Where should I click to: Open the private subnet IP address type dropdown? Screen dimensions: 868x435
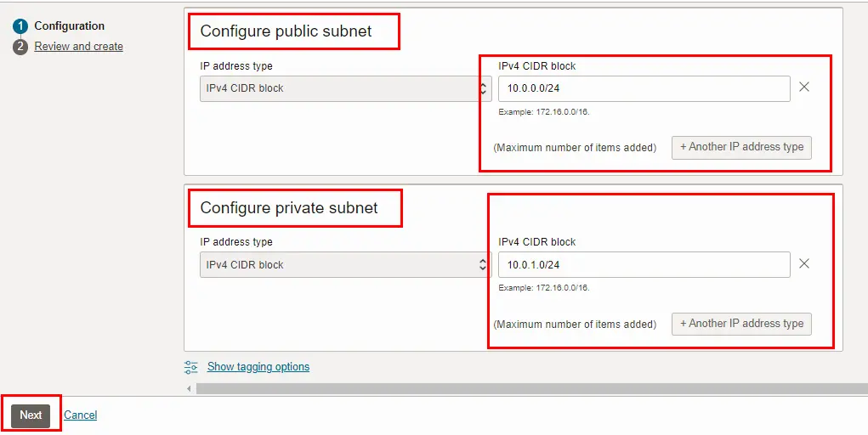(x=344, y=265)
